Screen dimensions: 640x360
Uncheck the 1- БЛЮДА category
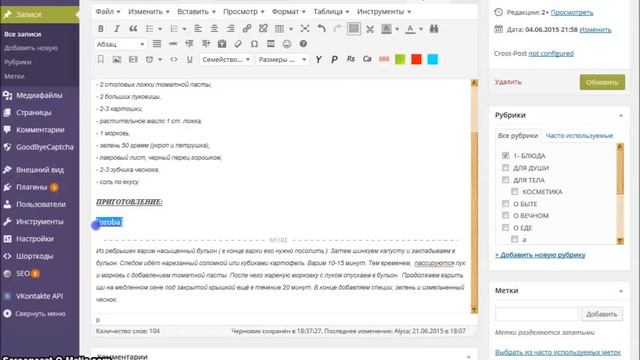tap(506, 156)
